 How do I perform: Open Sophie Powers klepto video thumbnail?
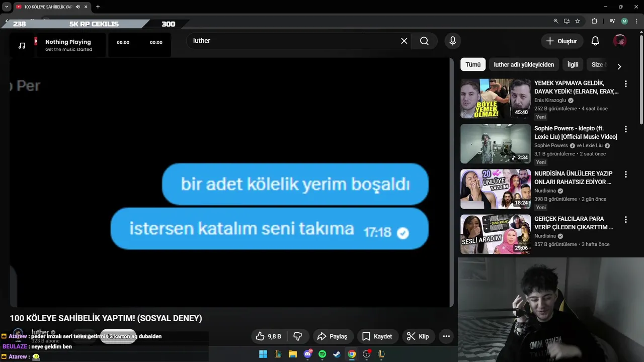(x=496, y=144)
